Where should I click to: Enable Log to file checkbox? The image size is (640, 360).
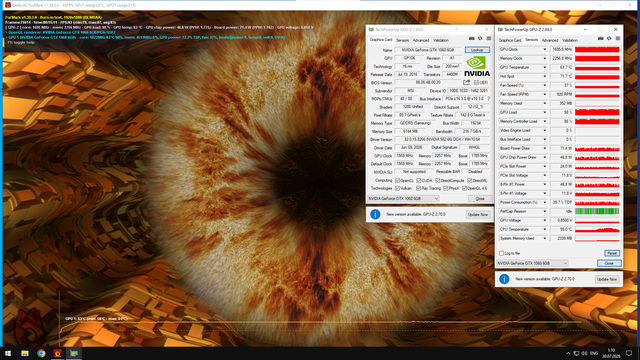point(502,253)
